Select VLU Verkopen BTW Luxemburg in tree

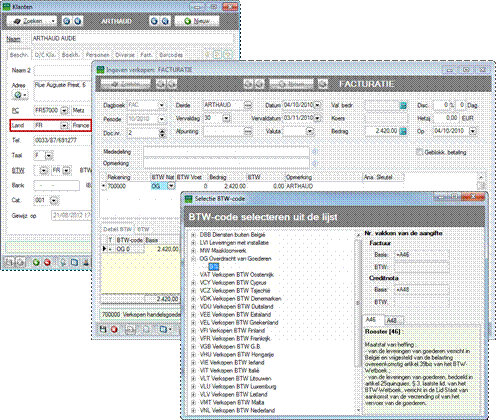point(238,387)
